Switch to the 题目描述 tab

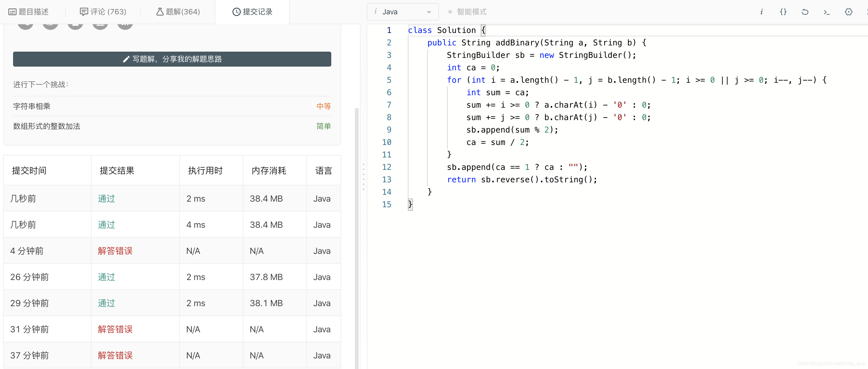tap(29, 12)
